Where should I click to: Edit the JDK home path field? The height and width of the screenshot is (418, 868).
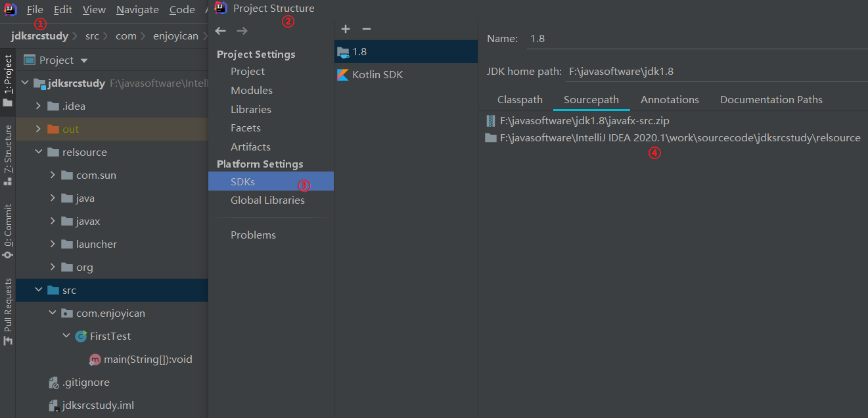pyautogui.click(x=716, y=72)
